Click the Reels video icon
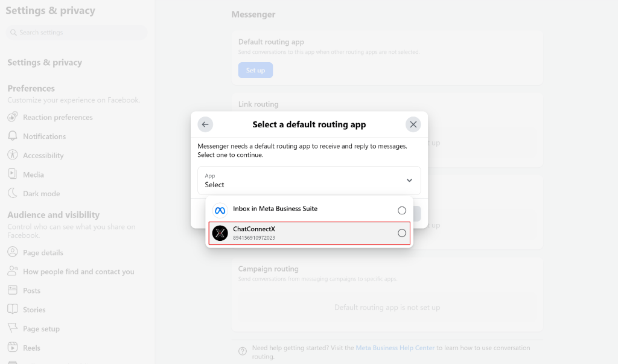This screenshot has width=618, height=364. click(x=13, y=348)
